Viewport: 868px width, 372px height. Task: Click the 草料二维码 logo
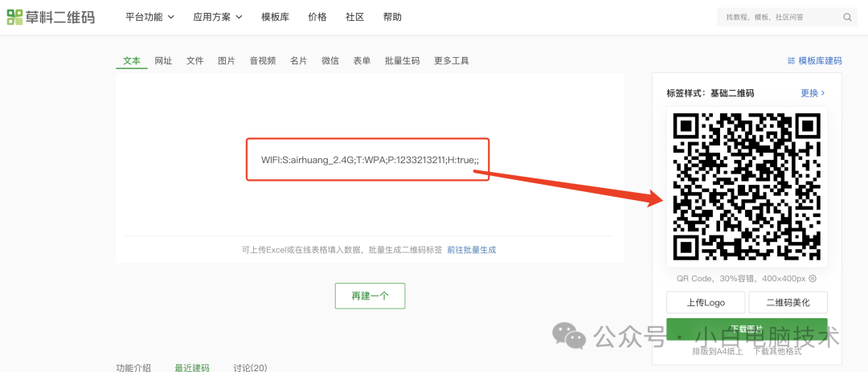pyautogui.click(x=51, y=17)
